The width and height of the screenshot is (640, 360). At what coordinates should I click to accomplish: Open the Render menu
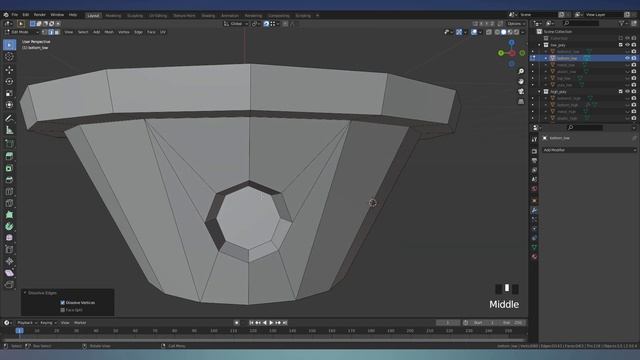pyautogui.click(x=40, y=15)
